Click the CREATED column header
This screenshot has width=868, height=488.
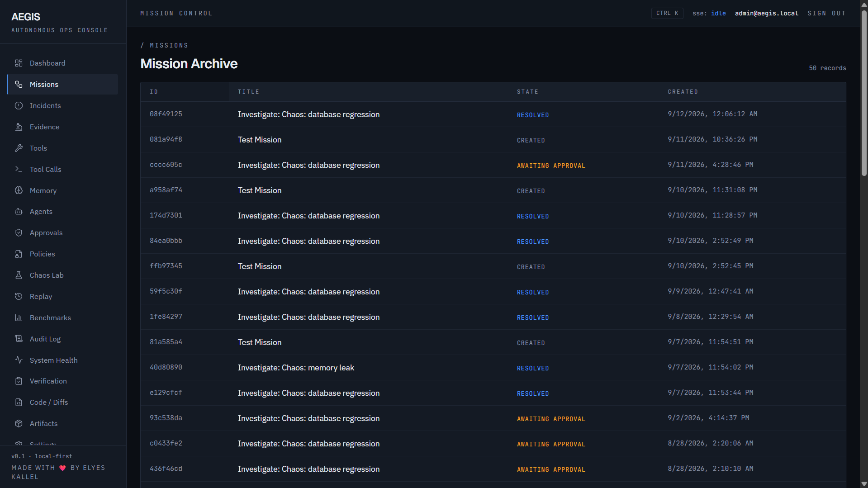click(x=683, y=92)
